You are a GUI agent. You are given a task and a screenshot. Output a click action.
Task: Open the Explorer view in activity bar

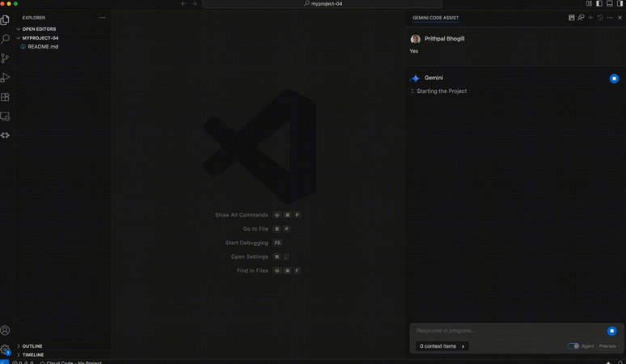pos(5,20)
